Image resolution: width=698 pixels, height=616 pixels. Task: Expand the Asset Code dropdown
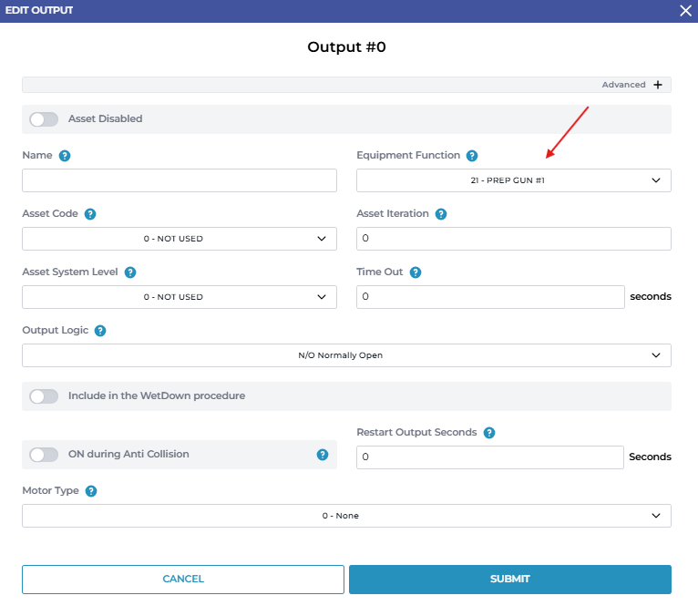click(179, 239)
